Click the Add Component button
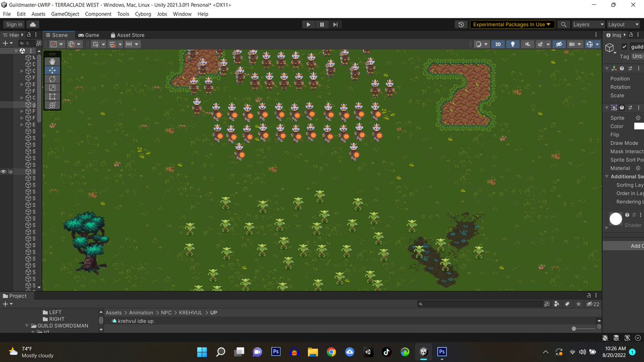Image resolution: width=644 pixels, height=362 pixels. pyautogui.click(x=624, y=246)
